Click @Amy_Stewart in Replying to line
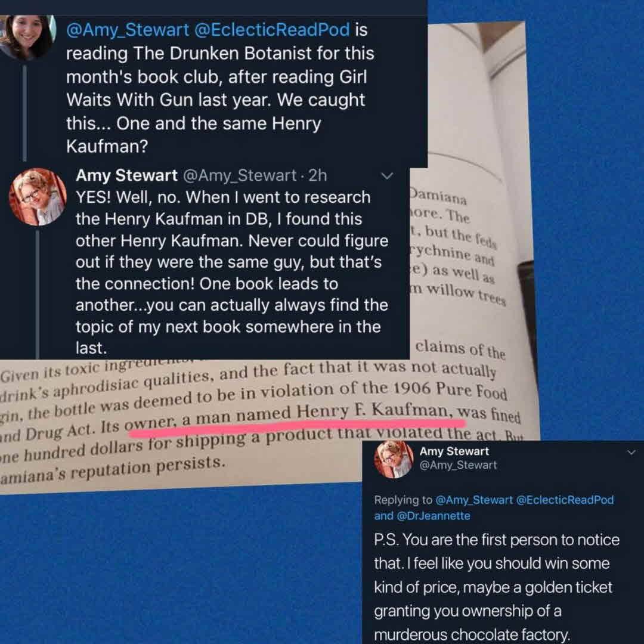The height and width of the screenshot is (644, 644). 474,500
